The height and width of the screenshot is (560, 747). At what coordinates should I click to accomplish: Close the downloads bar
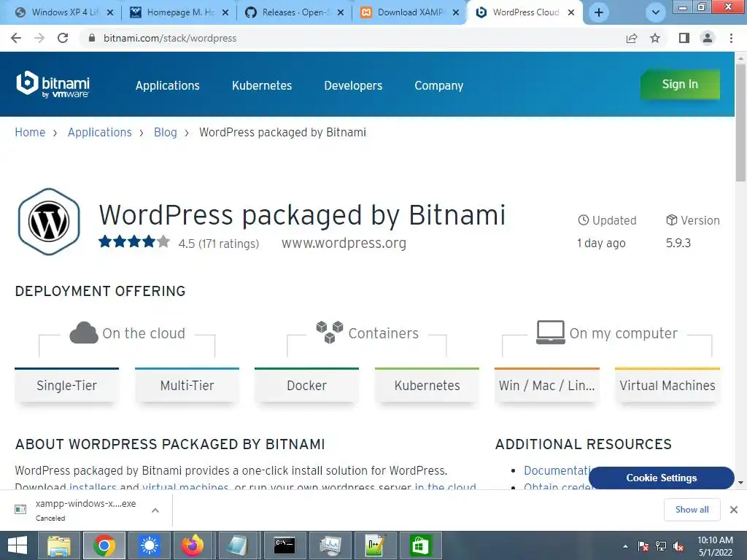click(x=734, y=510)
